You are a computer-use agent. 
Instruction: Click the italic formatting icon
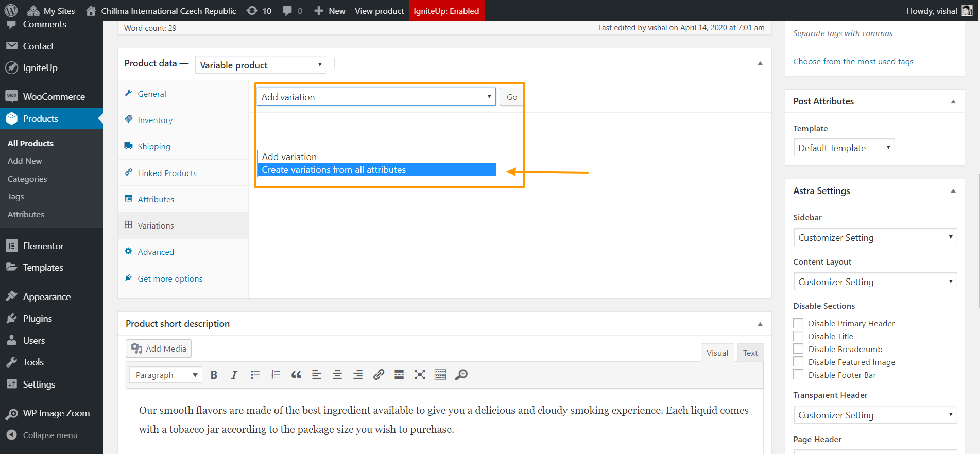click(234, 375)
